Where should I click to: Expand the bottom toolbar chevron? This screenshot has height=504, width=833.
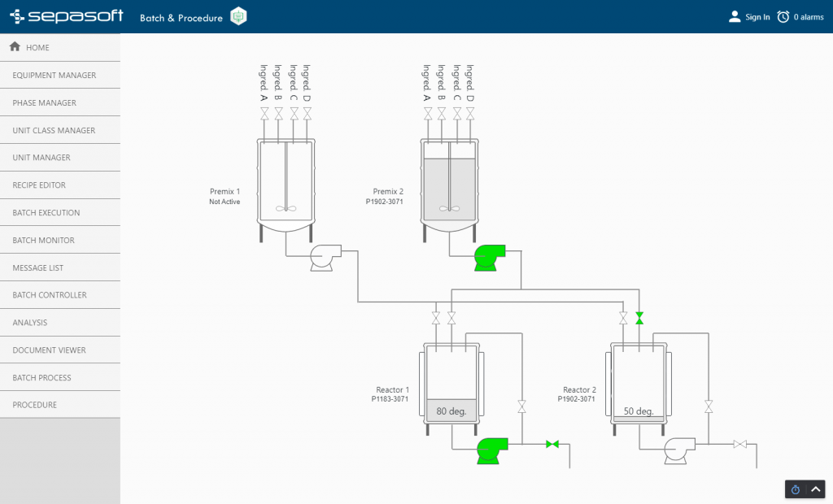click(x=816, y=489)
